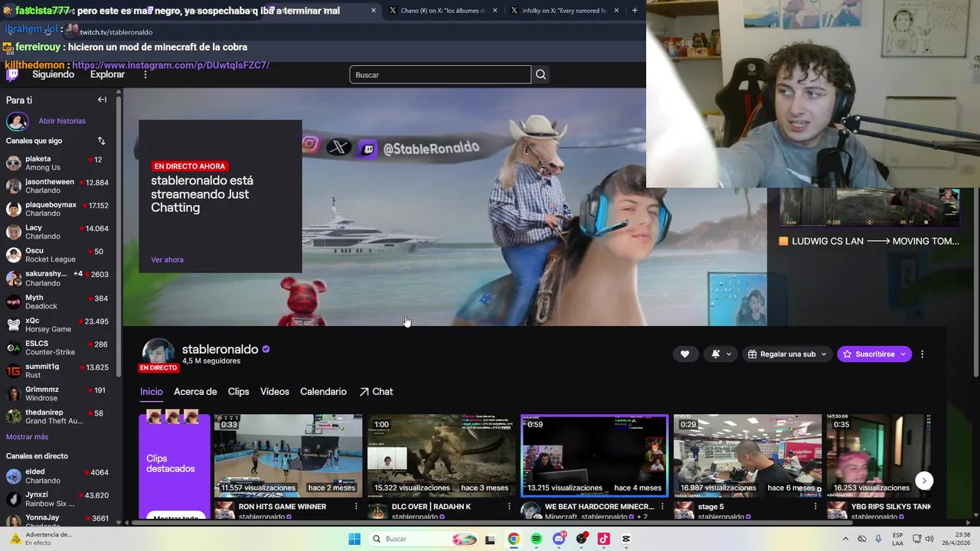Screen dimensions: 980x551
Task: Open the Siguiendo page
Action: click(53, 75)
